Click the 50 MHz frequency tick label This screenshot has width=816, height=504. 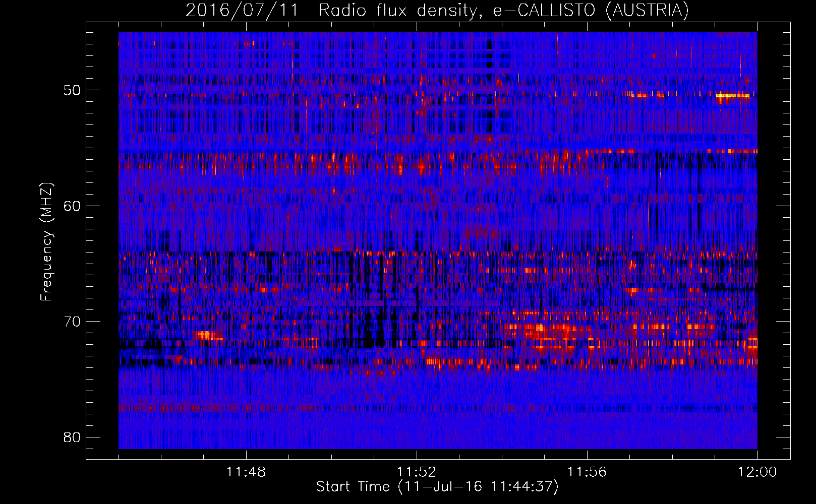coord(72,90)
